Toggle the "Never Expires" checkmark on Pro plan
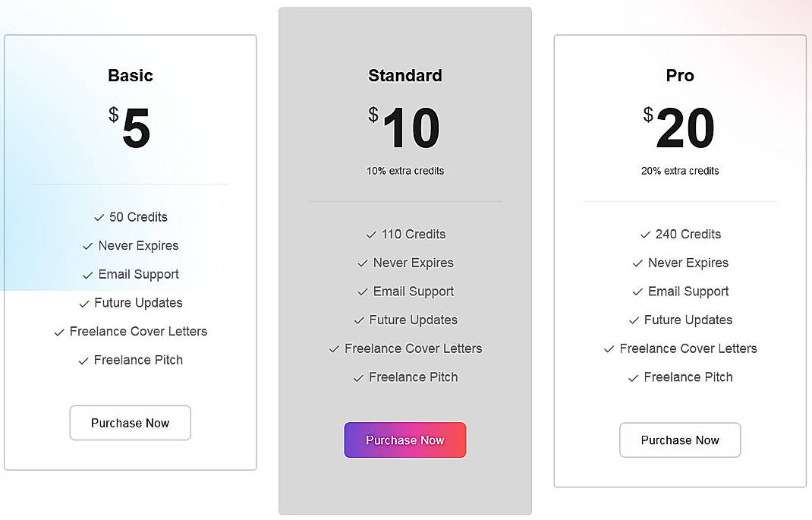This screenshot has height=520, width=812. coord(637,263)
